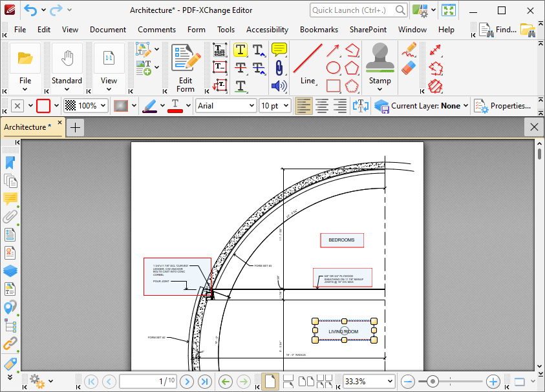Align text left

pos(303,106)
